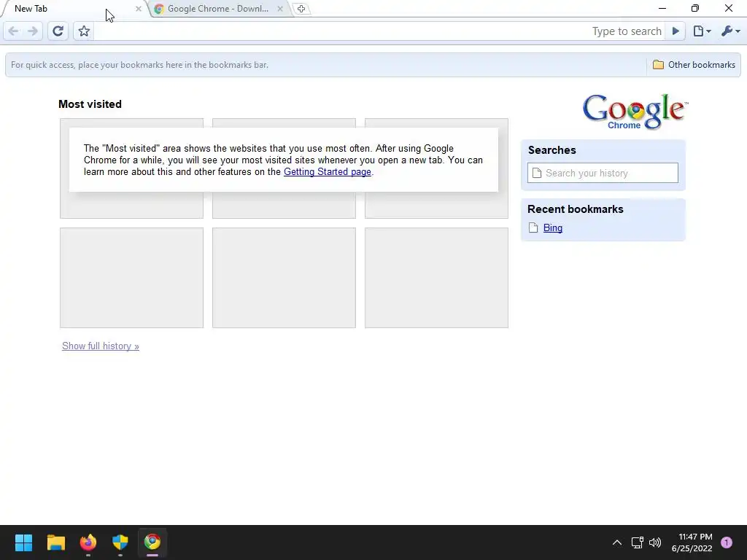This screenshot has width=747, height=560.
Task: Open Firefox from the taskbar
Action: pos(88,542)
